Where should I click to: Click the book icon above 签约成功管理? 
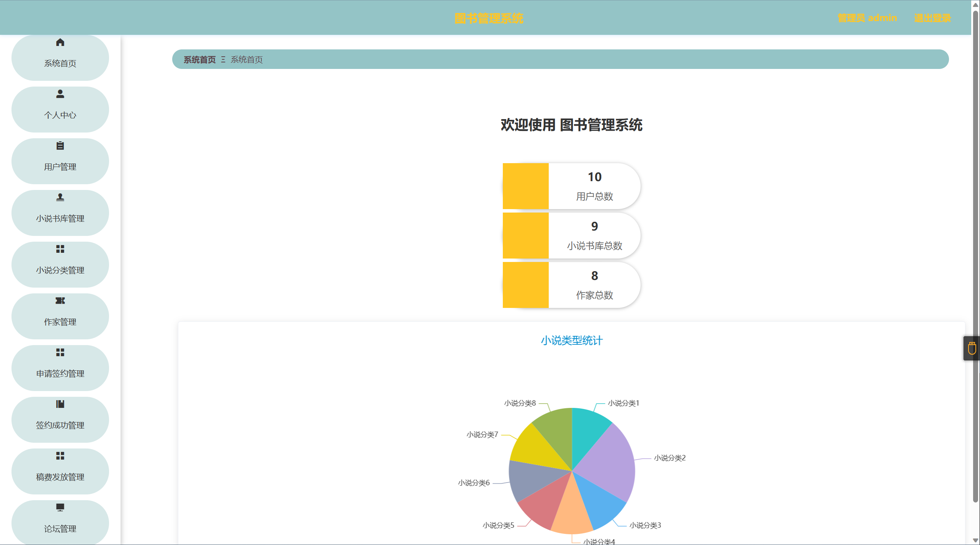[x=60, y=404]
